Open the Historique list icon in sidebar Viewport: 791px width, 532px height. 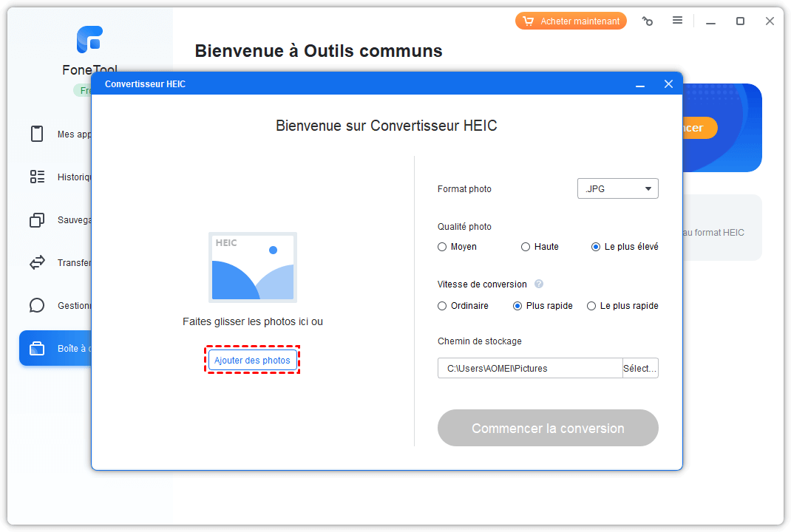tap(37, 177)
